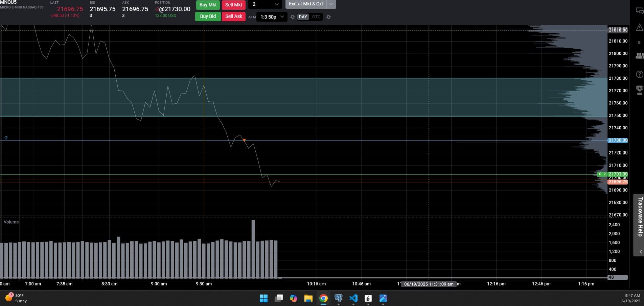Click the order quantity field showing 2

(x=260, y=4)
